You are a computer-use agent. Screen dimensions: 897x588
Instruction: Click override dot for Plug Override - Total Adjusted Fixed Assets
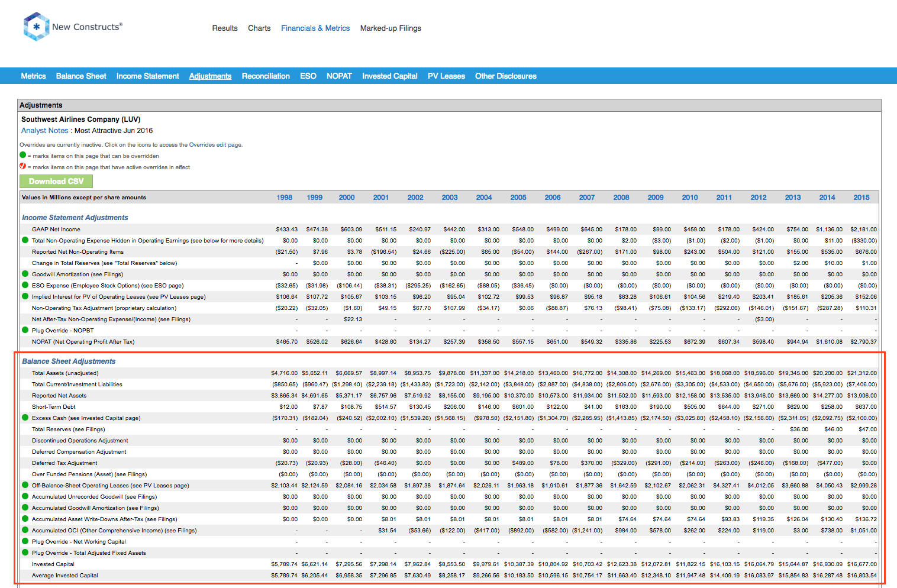[25, 553]
